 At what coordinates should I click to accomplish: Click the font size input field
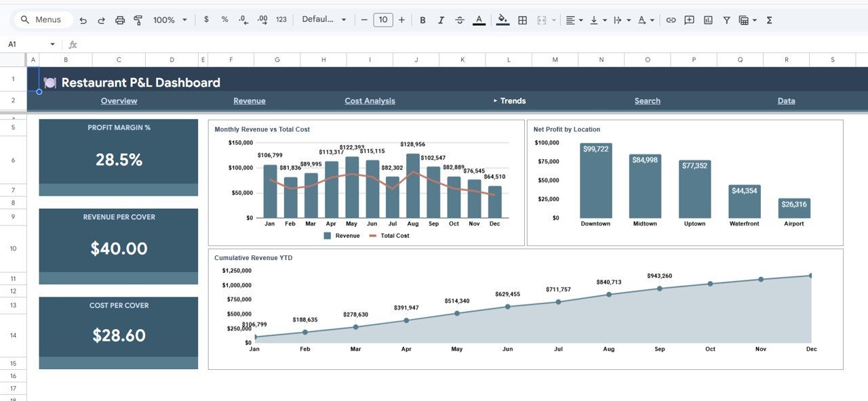382,20
